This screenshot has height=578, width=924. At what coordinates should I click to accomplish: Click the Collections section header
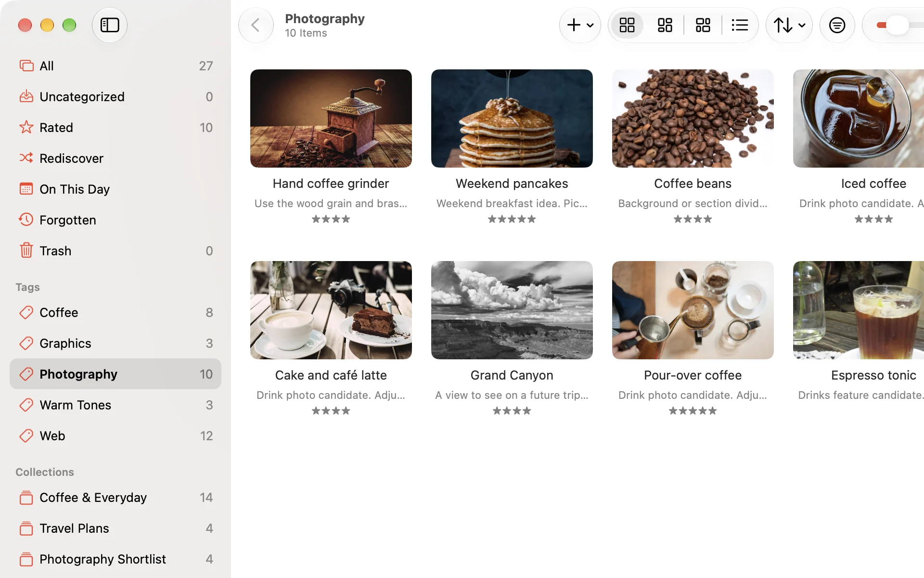pyautogui.click(x=45, y=472)
